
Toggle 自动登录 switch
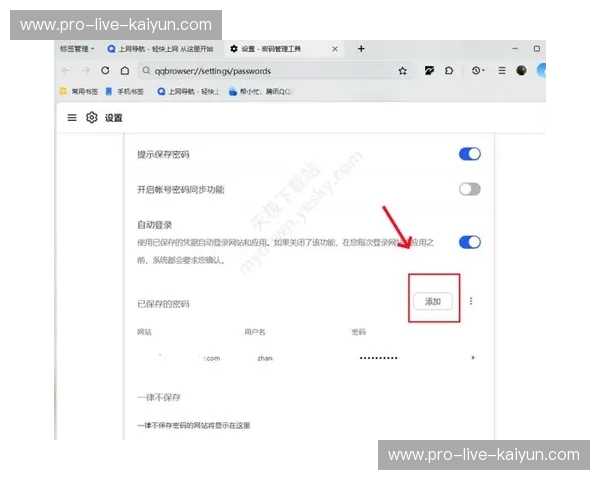470,242
